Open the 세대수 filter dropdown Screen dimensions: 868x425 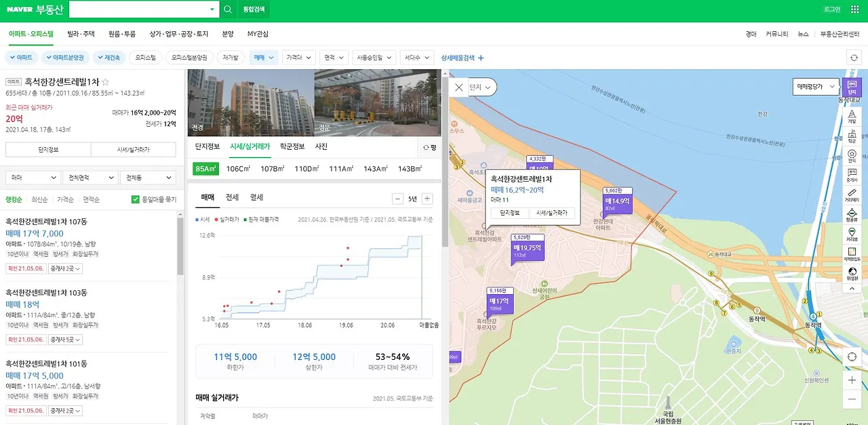click(416, 58)
